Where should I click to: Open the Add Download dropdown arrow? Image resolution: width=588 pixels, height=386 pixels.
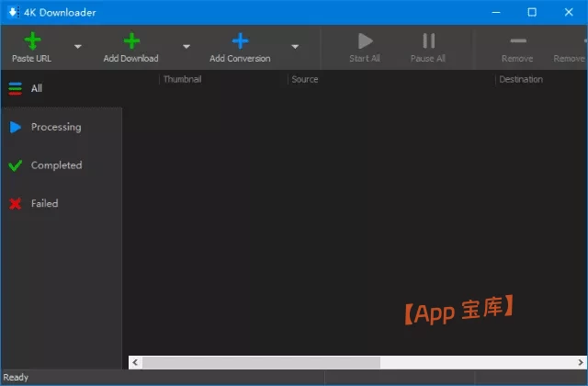[x=187, y=46]
